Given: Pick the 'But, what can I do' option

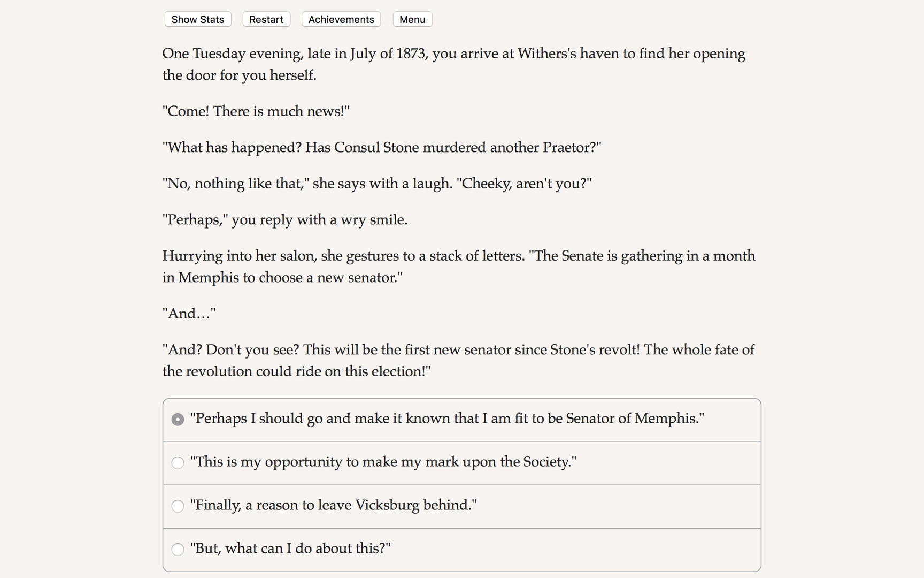Looking at the screenshot, I should tap(290, 549).
